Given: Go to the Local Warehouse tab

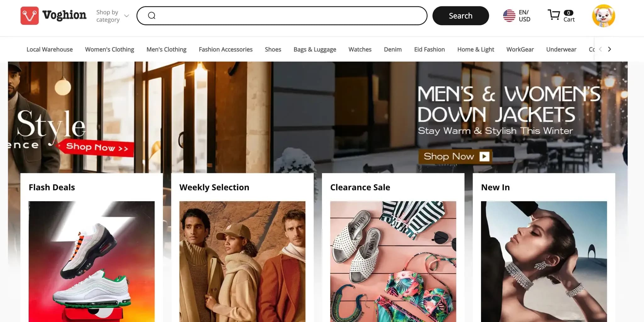Looking at the screenshot, I should point(49,49).
